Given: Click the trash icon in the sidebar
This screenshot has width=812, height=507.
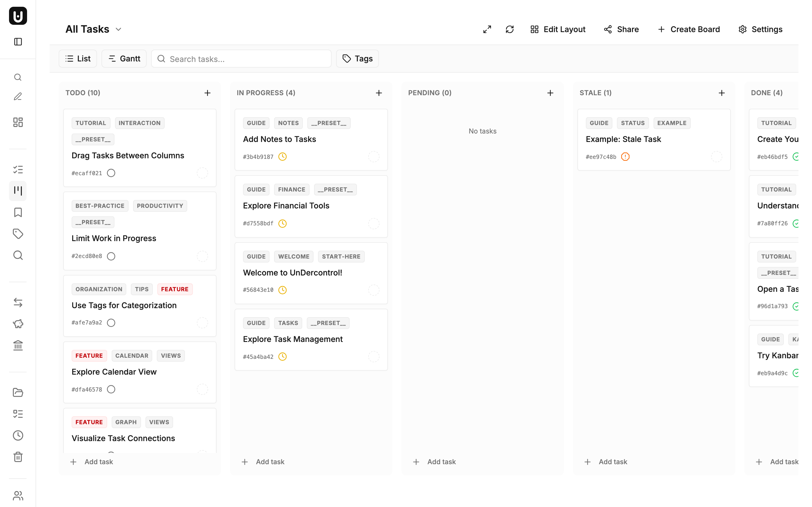Looking at the screenshot, I should [17, 457].
